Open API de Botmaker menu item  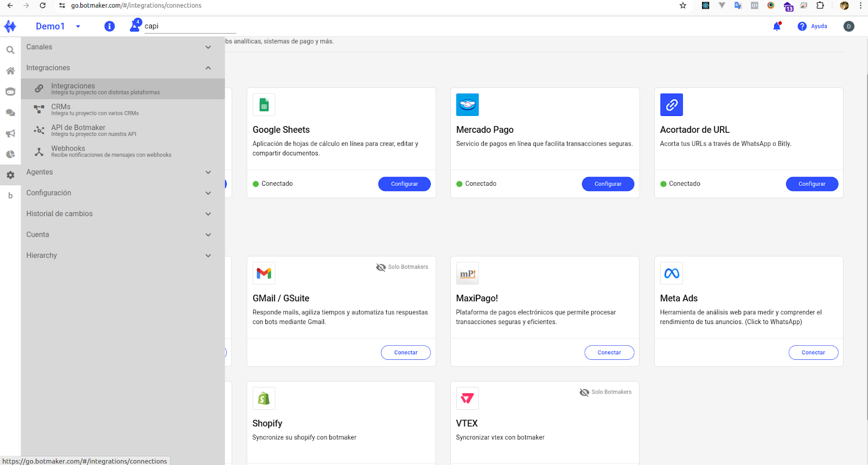click(123, 131)
